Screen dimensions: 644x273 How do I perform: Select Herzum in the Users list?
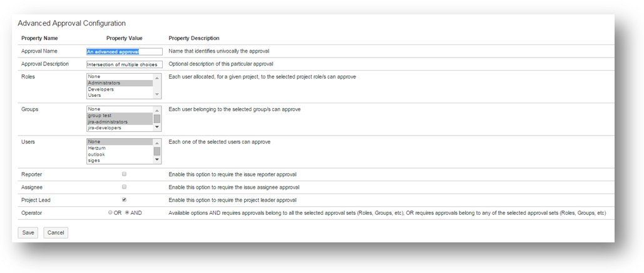tap(120, 148)
